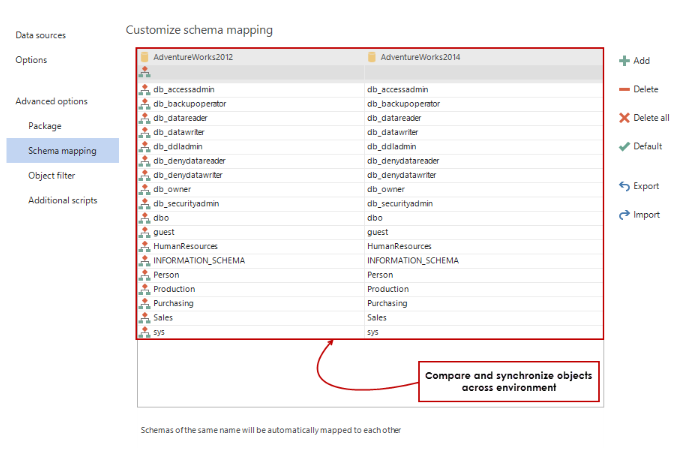
Task: Select db_datawriter in AdventureWorks2014 column
Action: (x=392, y=132)
